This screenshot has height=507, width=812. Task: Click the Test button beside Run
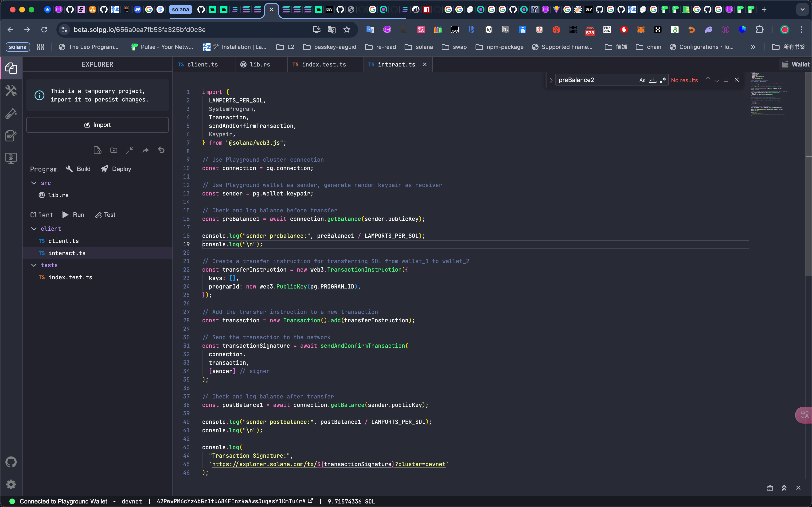pos(105,214)
